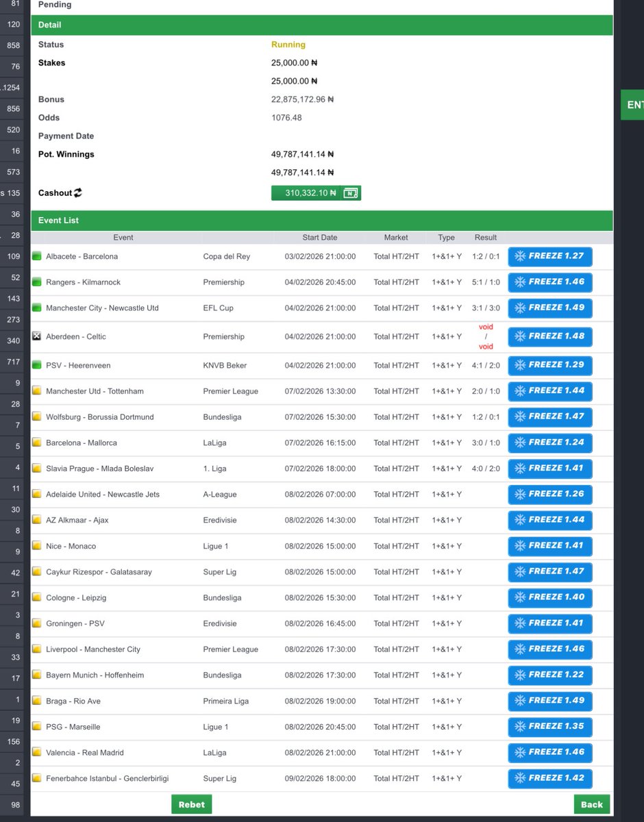Freeze Valencia - Real Madrid at 1.46
Image resolution: width=644 pixels, height=822 pixels.
click(550, 753)
